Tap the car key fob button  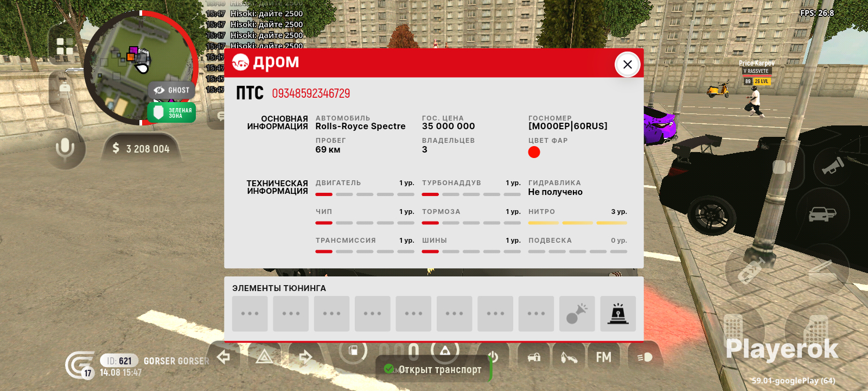[x=751, y=270]
